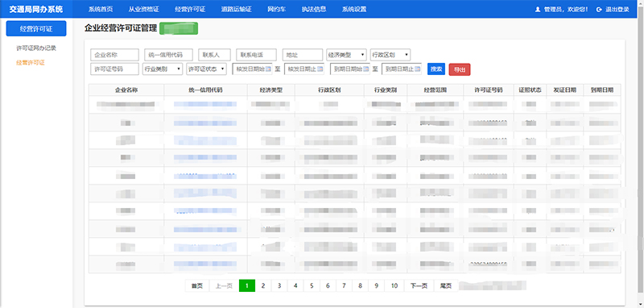644x308 pixels.
Task: Expand the 行政区划 dropdown
Action: click(390, 55)
